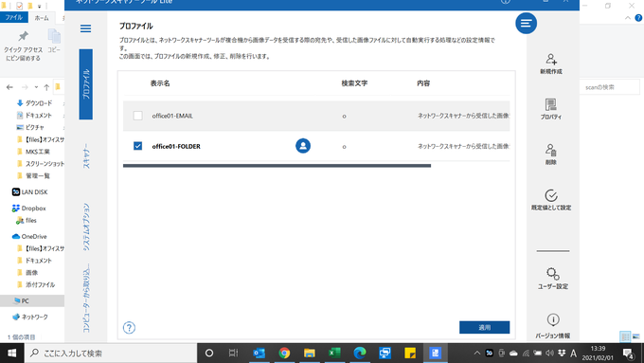Pin to Quick access in Explorer ribbon

[x=23, y=46]
